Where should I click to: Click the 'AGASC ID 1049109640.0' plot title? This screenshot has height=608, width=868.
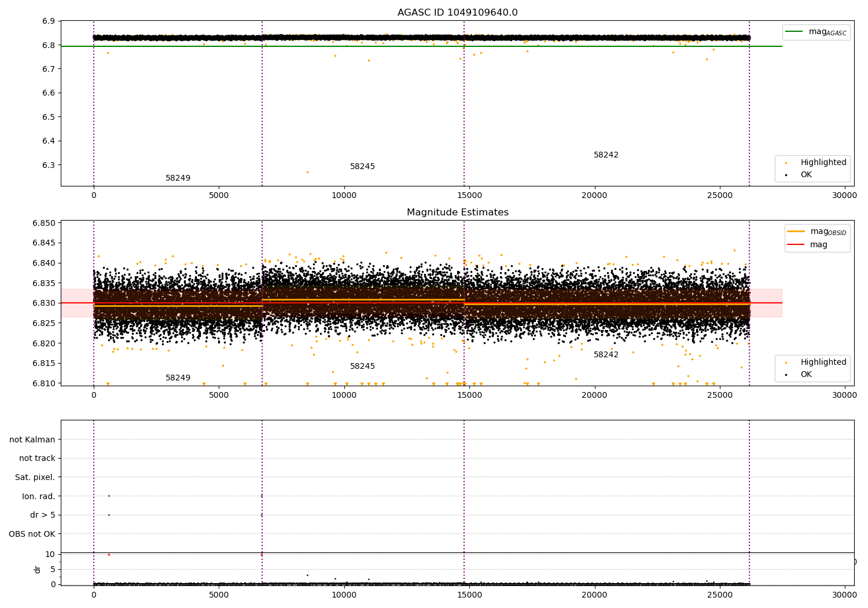(x=457, y=13)
